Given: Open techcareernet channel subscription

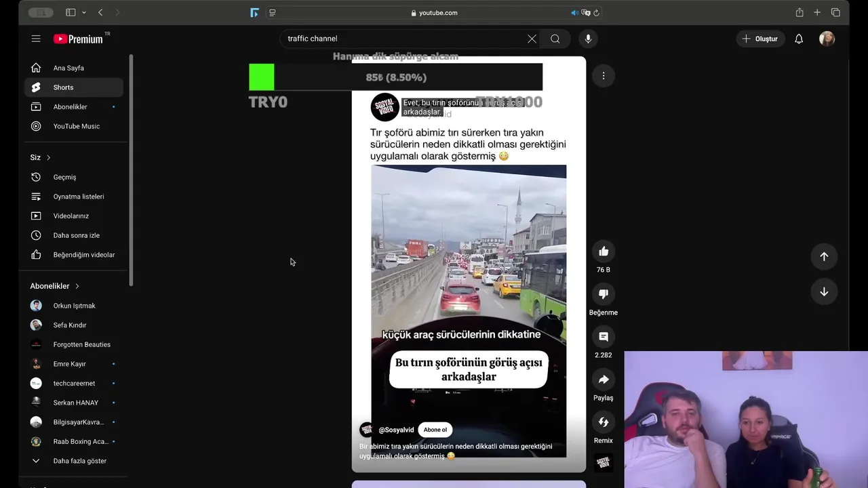Looking at the screenshot, I should pyautogui.click(x=74, y=384).
